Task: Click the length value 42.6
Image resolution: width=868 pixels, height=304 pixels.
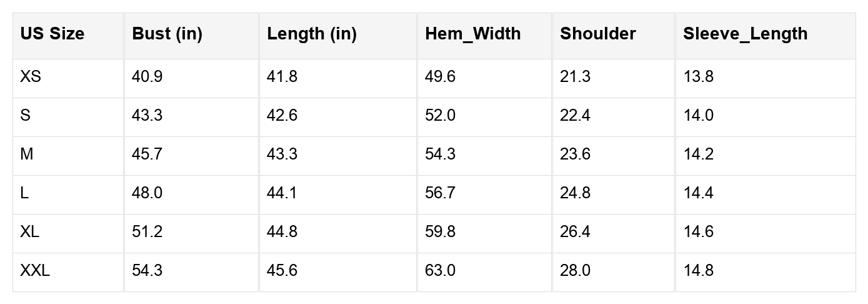Action: 282,116
